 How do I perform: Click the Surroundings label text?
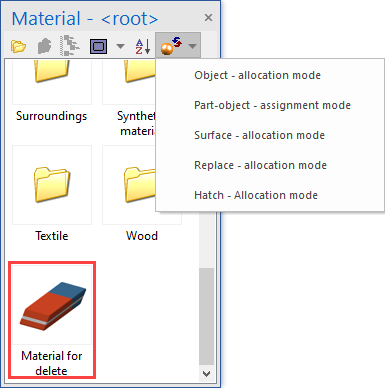pos(52,116)
